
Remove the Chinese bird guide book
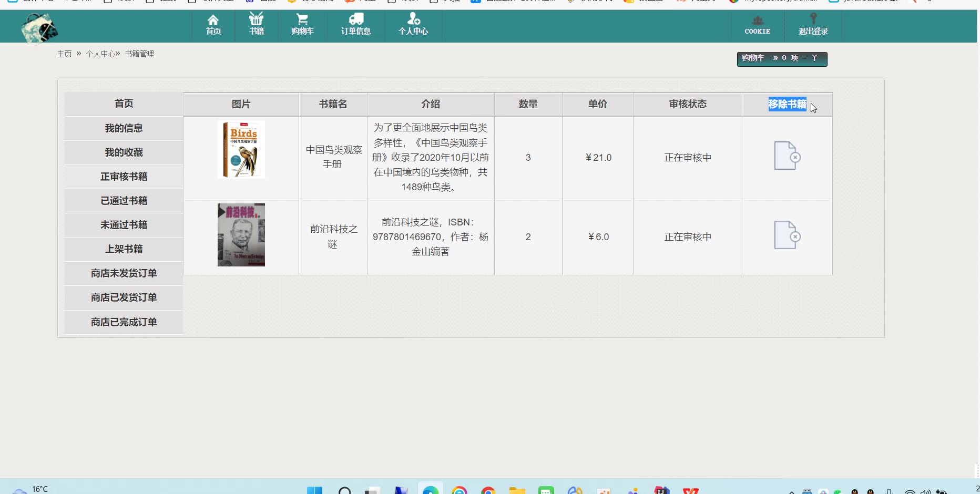[787, 156]
